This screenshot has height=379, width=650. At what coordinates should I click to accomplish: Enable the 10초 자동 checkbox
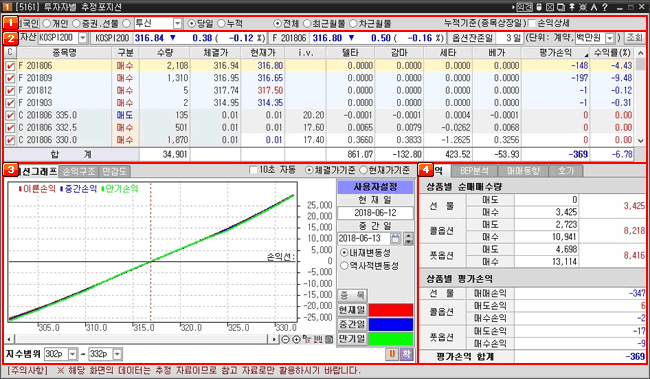click(253, 170)
